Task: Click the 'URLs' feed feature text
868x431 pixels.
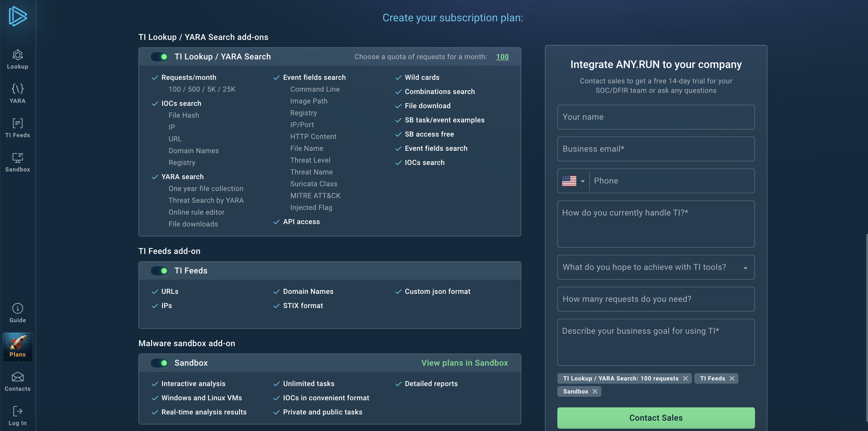Action: pos(170,291)
